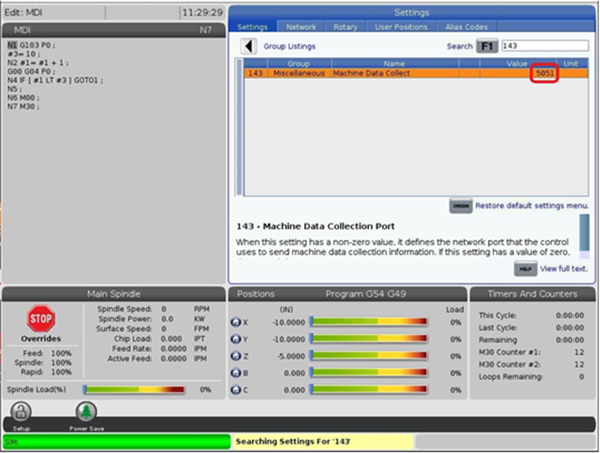Click the X position -10.0000 value
The width and height of the screenshot is (600, 453).
[x=289, y=323]
